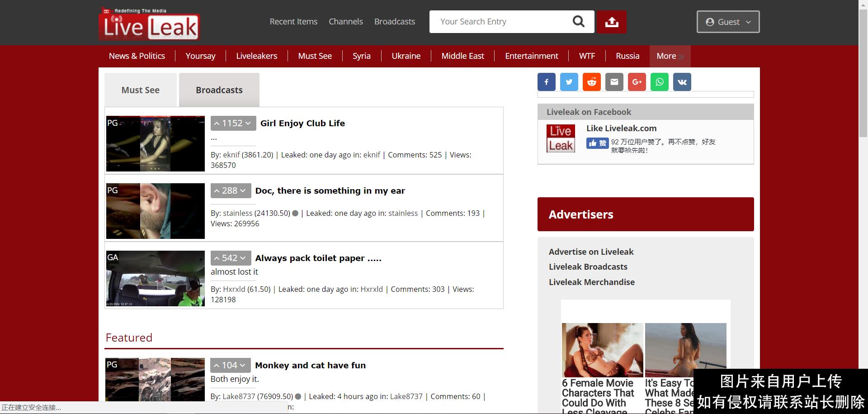868x414 pixels.
Task: Share via the Facebook icon
Action: click(546, 82)
